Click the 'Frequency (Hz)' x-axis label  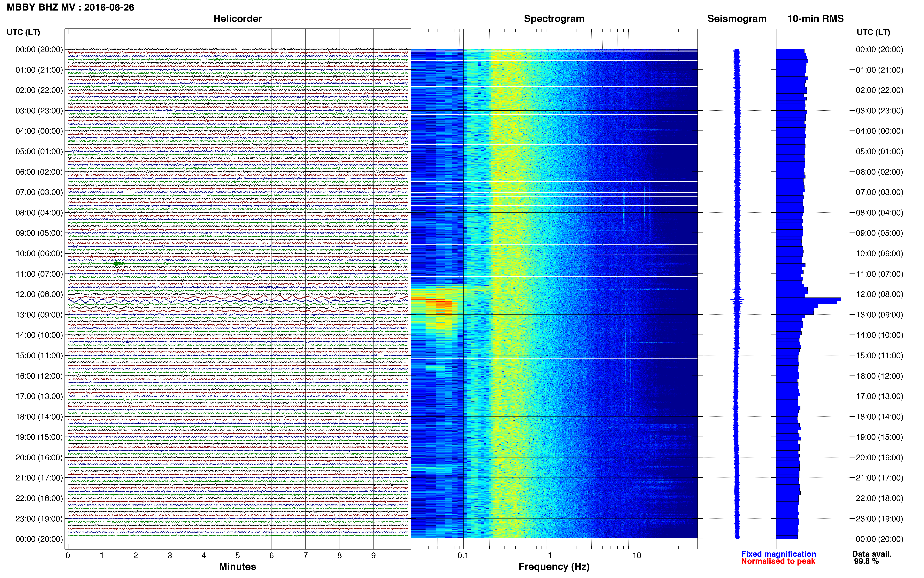[x=554, y=566]
